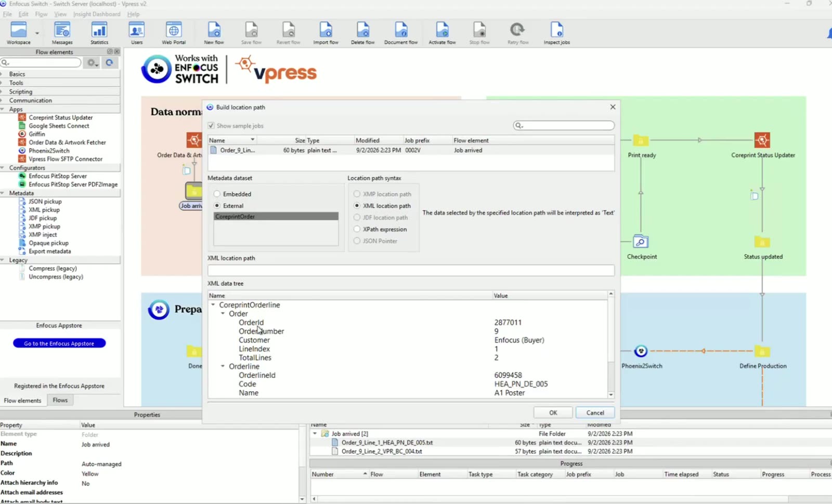
Task: Collapse the Orderline tree node
Action: point(223,366)
